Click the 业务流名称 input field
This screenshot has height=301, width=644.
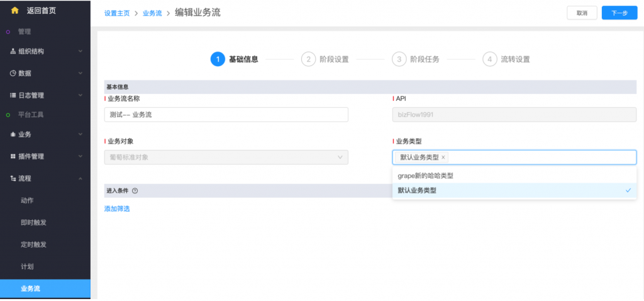226,115
